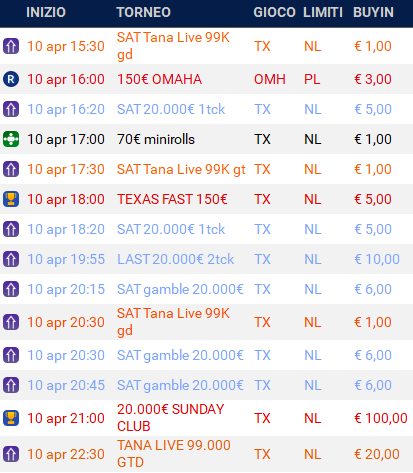The image size is (413, 473).
Task: Open the TEXAS FAST 150€ tournament
Action: click(x=172, y=199)
